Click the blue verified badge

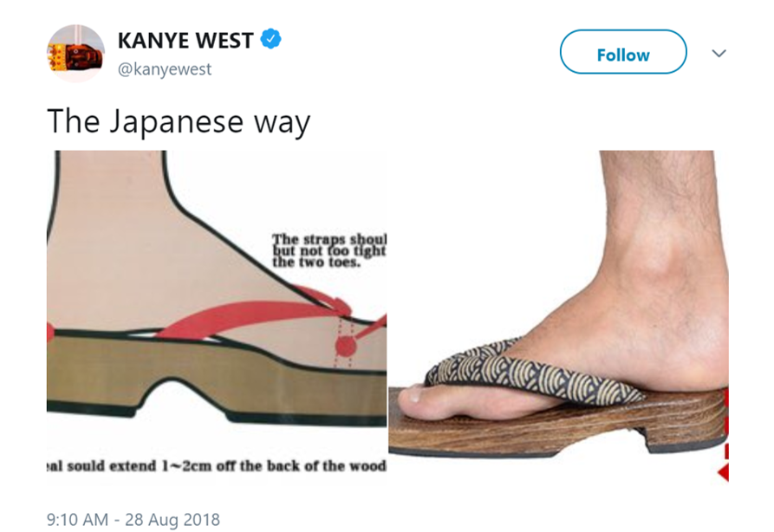(x=270, y=39)
